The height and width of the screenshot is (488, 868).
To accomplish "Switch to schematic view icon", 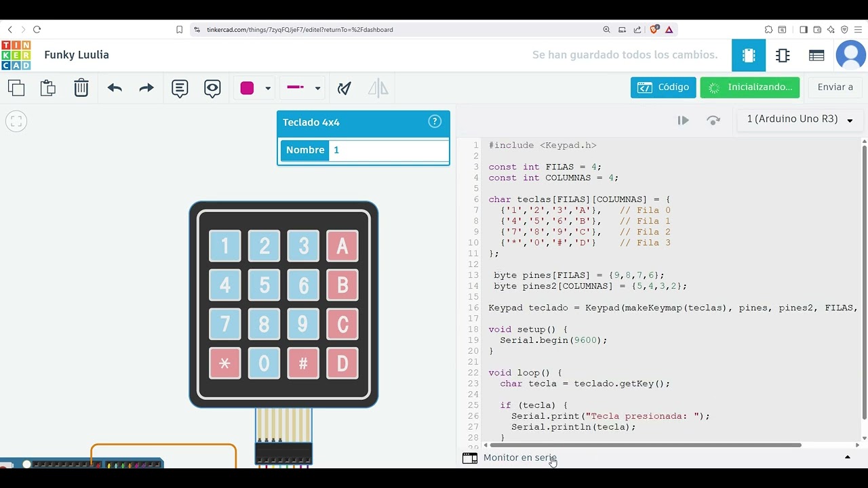I will pyautogui.click(x=783, y=56).
